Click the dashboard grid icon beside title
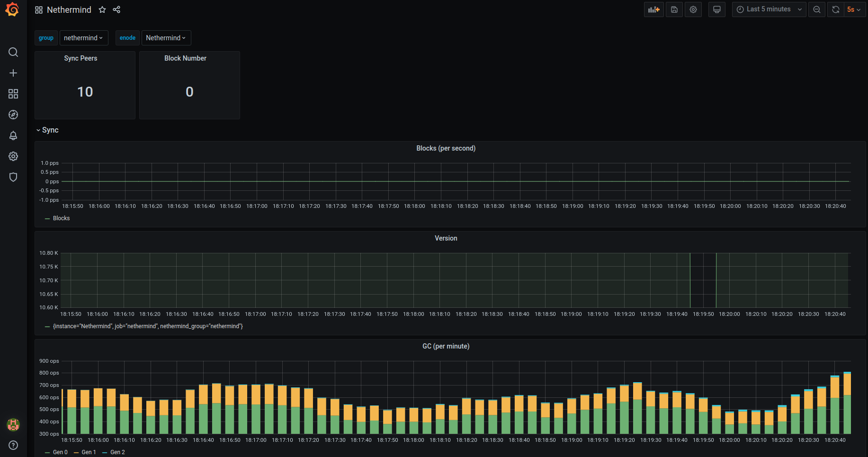The width and height of the screenshot is (868, 457). coord(39,10)
